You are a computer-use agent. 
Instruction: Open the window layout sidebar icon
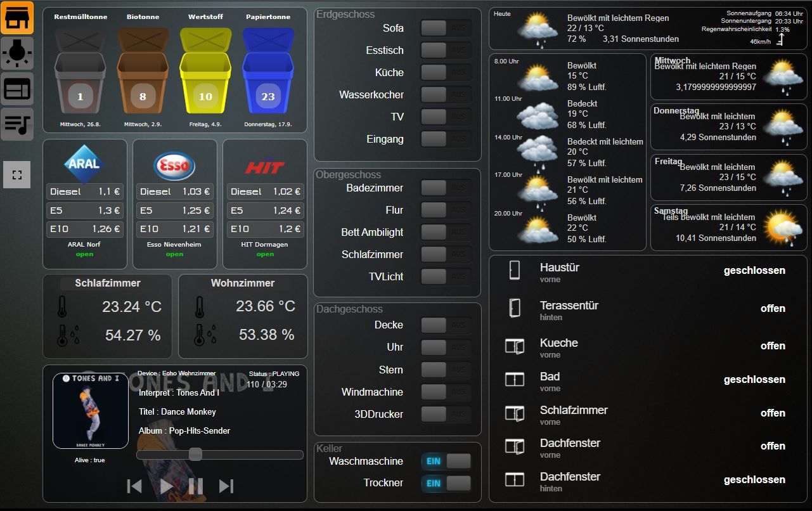coord(17,88)
